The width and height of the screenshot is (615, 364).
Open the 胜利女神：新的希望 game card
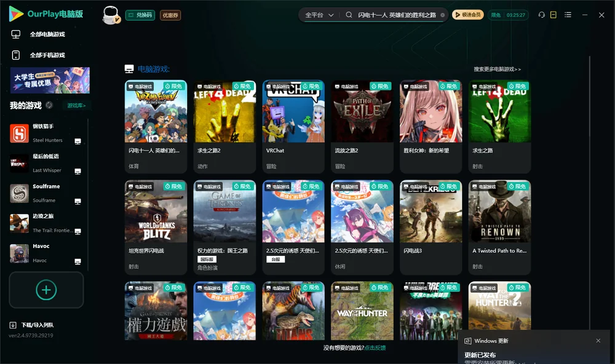[x=430, y=127]
